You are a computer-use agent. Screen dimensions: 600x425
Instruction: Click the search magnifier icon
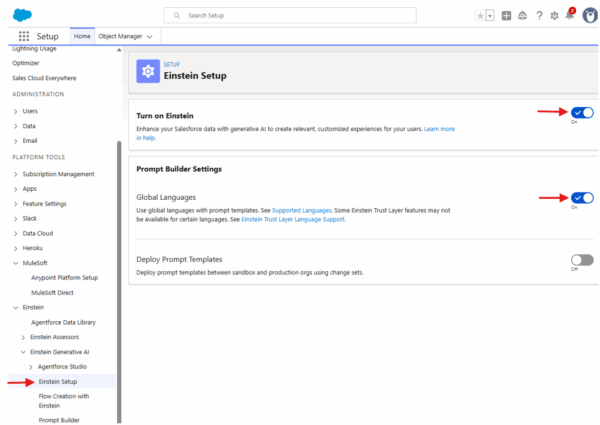(176, 16)
